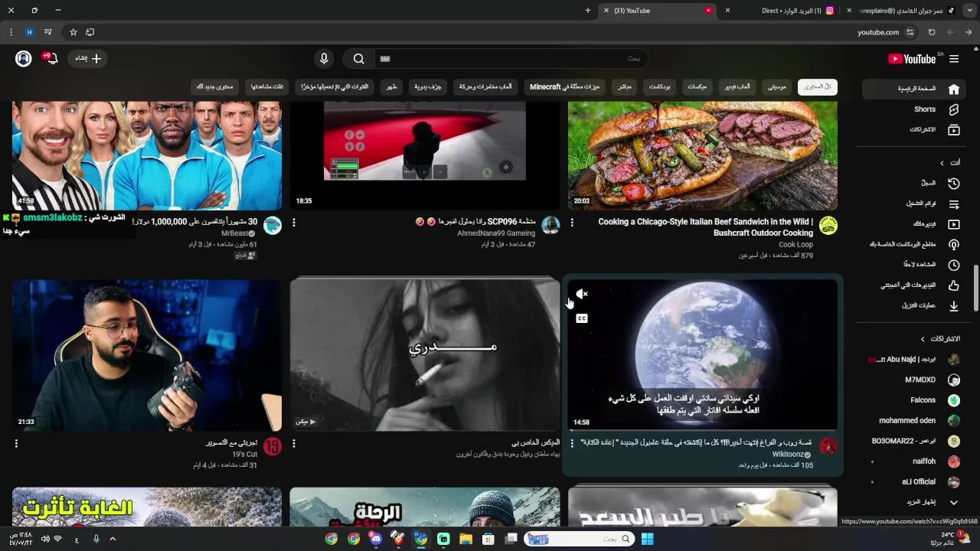Open options menu for Cooking a Chicago-Style video
The width and height of the screenshot is (980, 551).
pos(572,223)
